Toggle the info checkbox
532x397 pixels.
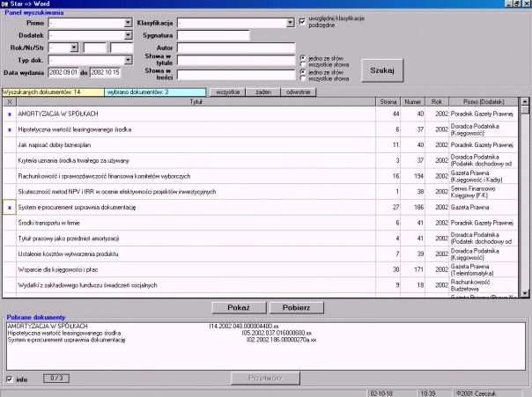click(x=10, y=379)
